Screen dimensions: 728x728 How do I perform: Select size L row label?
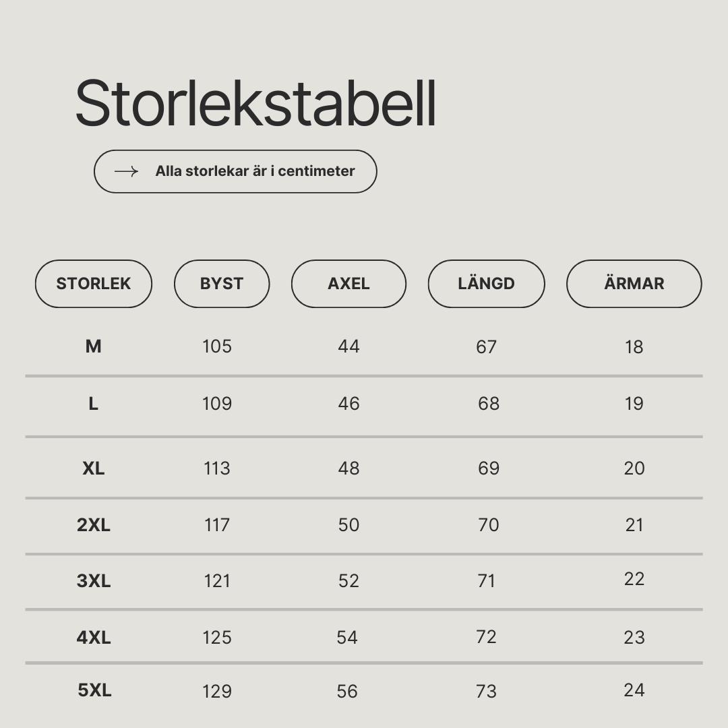pyautogui.click(x=93, y=404)
